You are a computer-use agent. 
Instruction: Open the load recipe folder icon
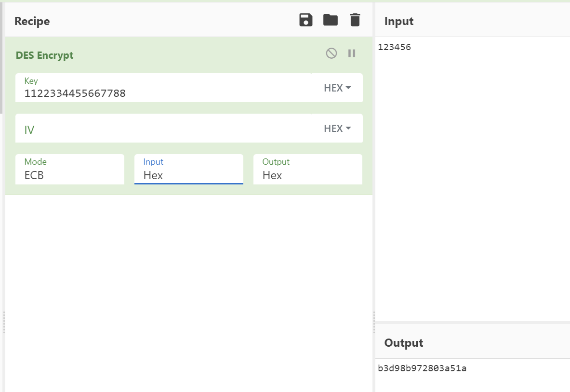(330, 20)
